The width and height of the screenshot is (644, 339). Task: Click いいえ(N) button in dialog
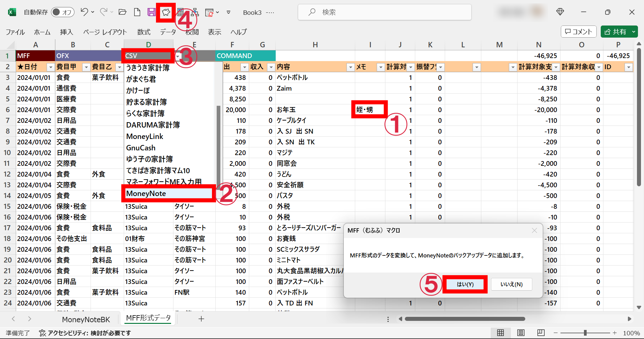pyautogui.click(x=512, y=284)
